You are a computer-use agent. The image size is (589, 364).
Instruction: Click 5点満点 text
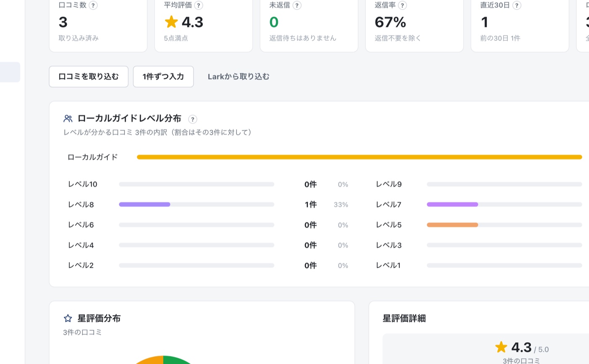[176, 38]
